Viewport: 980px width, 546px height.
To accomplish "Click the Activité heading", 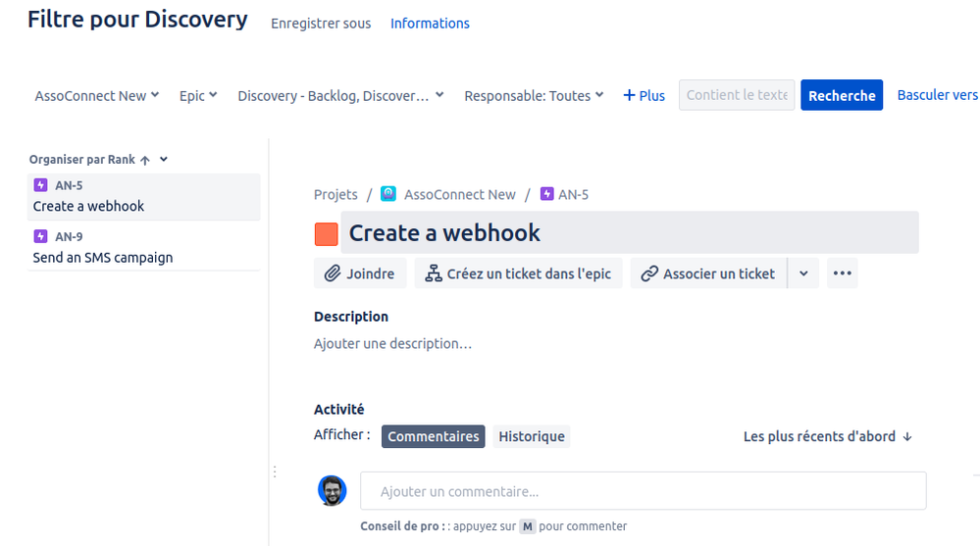I will pos(338,409).
